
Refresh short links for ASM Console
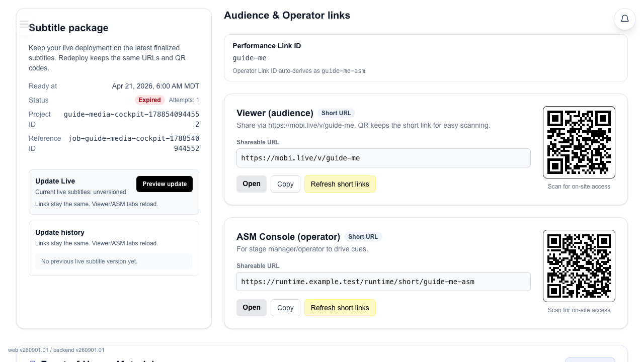point(340,308)
